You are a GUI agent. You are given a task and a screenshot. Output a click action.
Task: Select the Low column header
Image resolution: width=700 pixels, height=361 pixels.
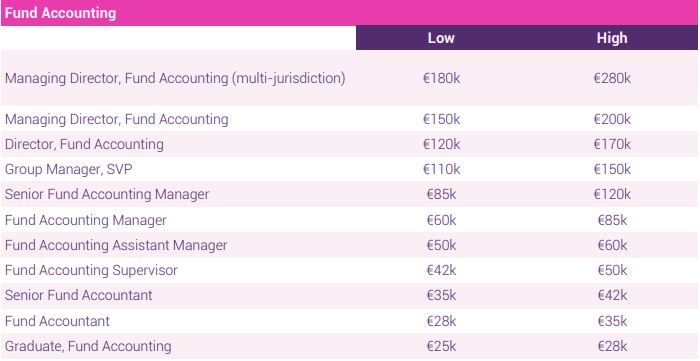pos(441,38)
